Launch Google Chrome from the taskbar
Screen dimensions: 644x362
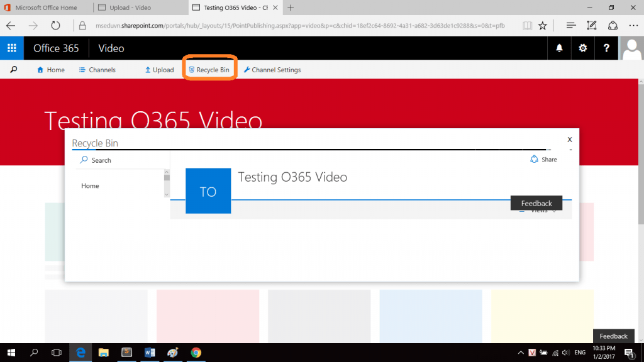pos(196,353)
